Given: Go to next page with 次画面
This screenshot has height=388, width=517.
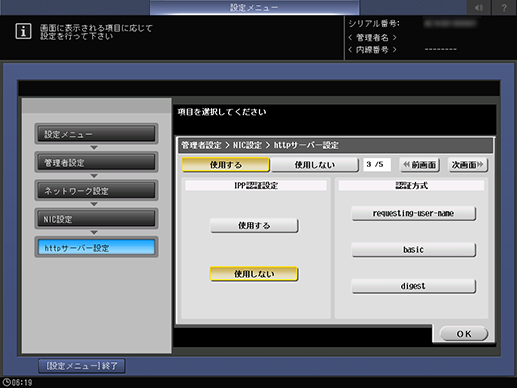Looking at the screenshot, I should 468,165.
